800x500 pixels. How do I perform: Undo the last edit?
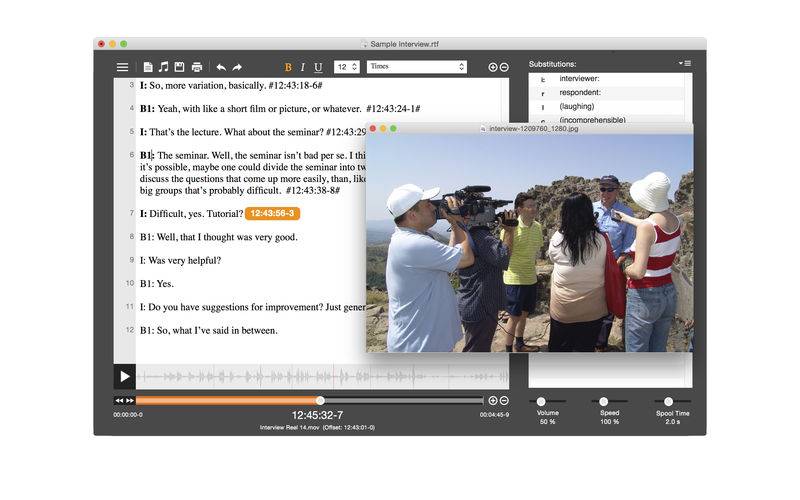coord(221,67)
